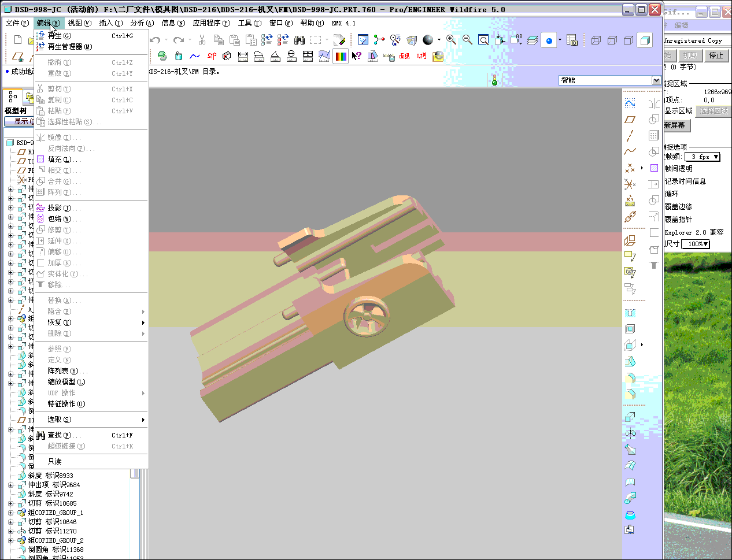Select 斜度 标识8933 in model tree
The height and width of the screenshot is (560, 732).
(51, 476)
